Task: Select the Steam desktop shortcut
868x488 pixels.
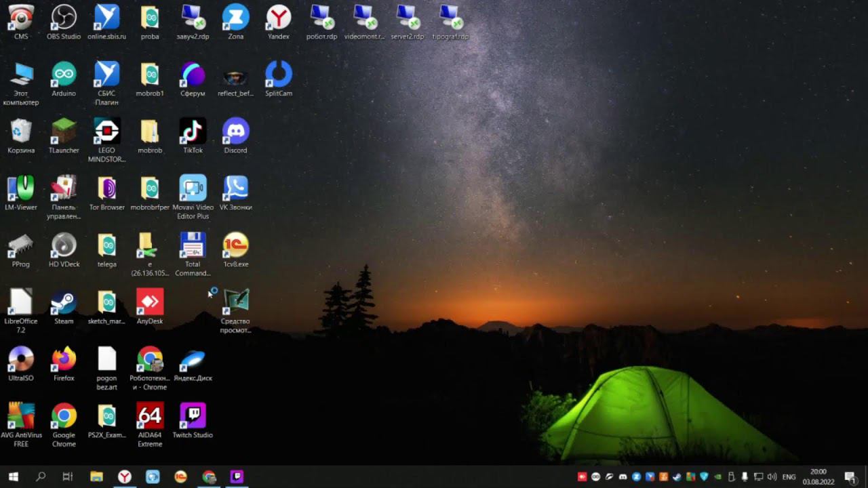Action: [x=64, y=306]
